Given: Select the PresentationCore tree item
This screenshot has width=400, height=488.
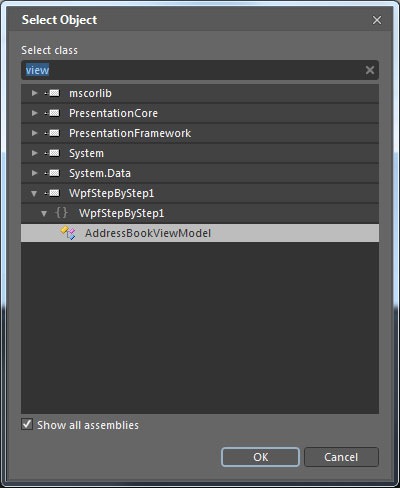Looking at the screenshot, I should [200, 113].
